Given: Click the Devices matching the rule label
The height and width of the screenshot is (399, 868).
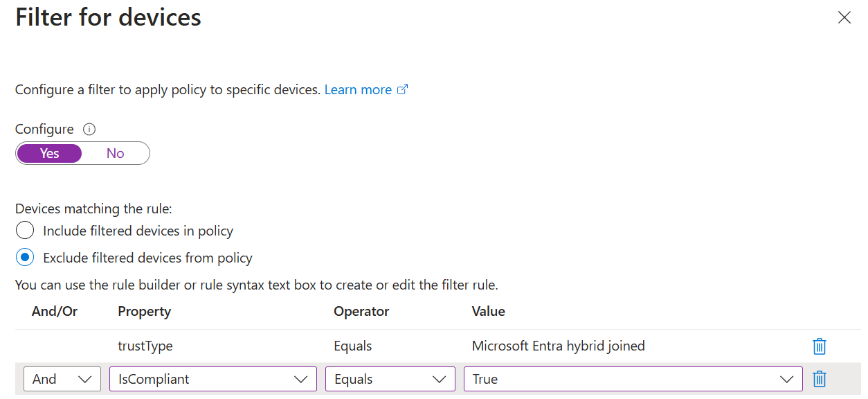Looking at the screenshot, I should (93, 209).
